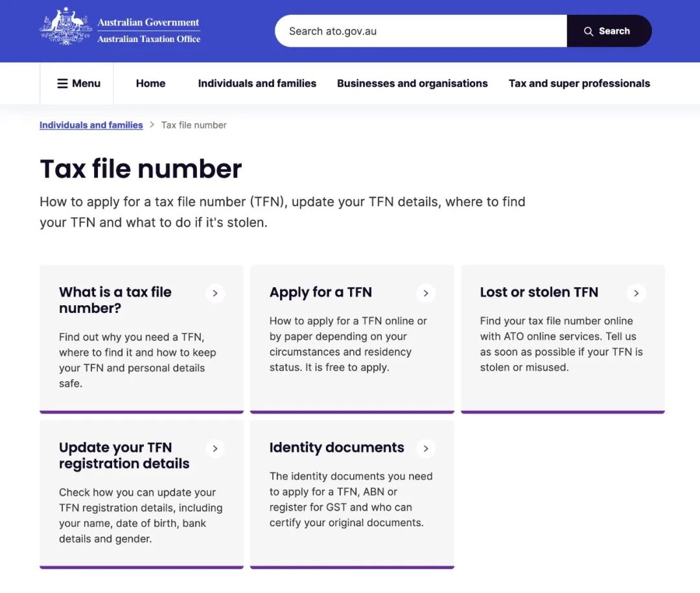Open the 'Lost or stolen TFN' heading link
The width and height of the screenshot is (700, 593).
(x=539, y=292)
